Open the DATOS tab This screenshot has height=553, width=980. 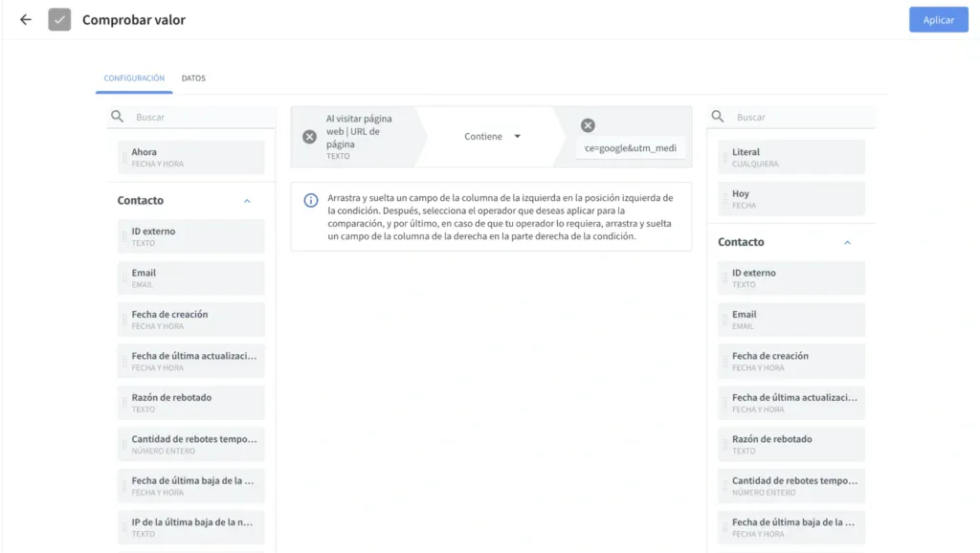coord(193,78)
